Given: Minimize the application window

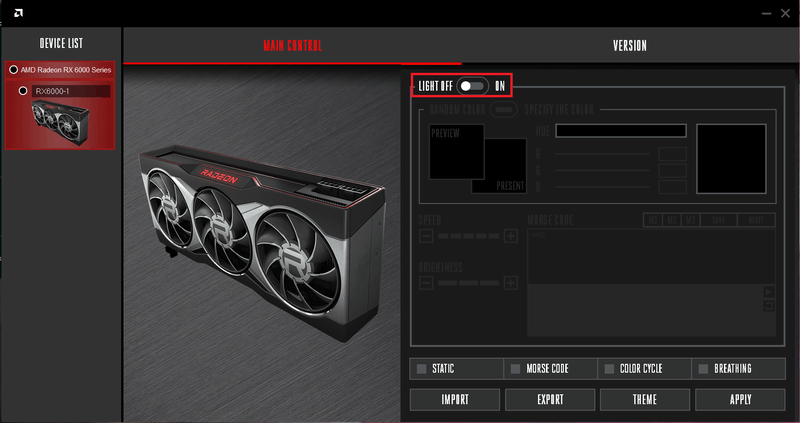Looking at the screenshot, I should (x=766, y=14).
